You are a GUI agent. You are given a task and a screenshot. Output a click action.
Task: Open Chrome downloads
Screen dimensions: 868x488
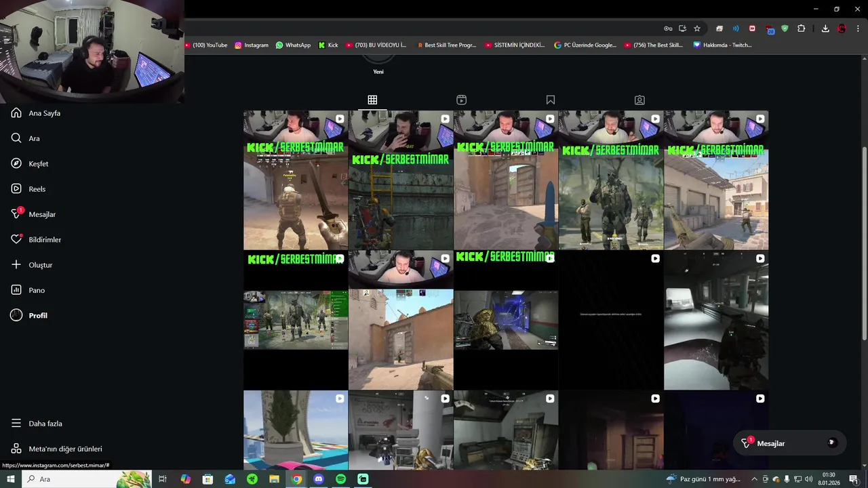[x=825, y=28]
